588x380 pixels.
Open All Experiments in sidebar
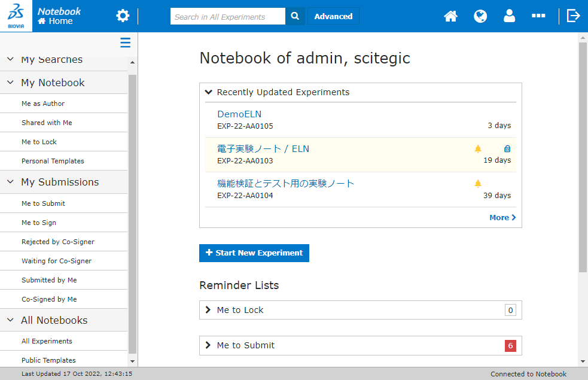click(x=64, y=341)
